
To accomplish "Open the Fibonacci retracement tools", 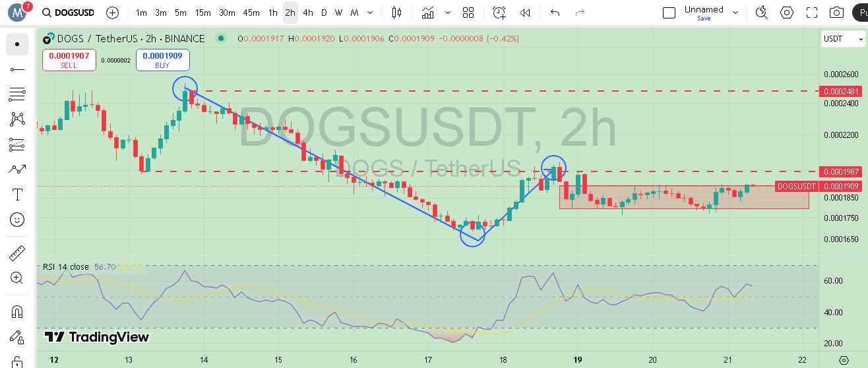I will click(17, 94).
